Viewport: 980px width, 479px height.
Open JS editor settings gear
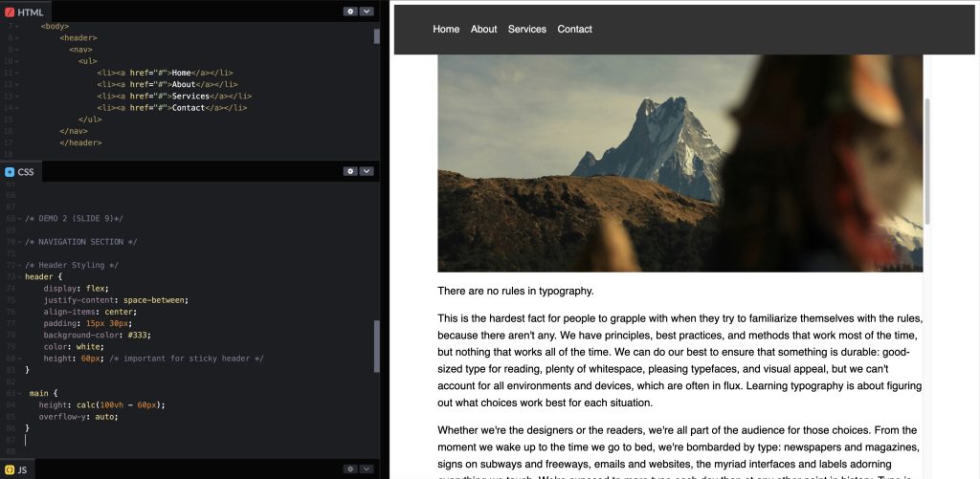tap(350, 469)
